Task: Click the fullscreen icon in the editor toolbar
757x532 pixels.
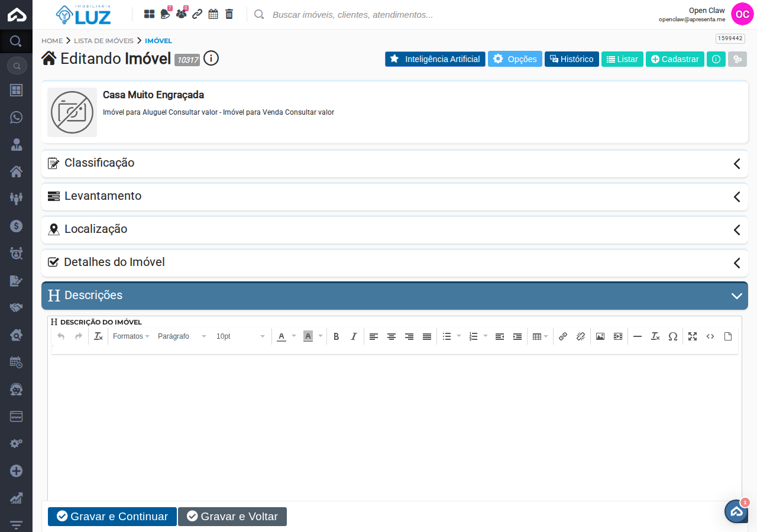Action: click(x=693, y=336)
